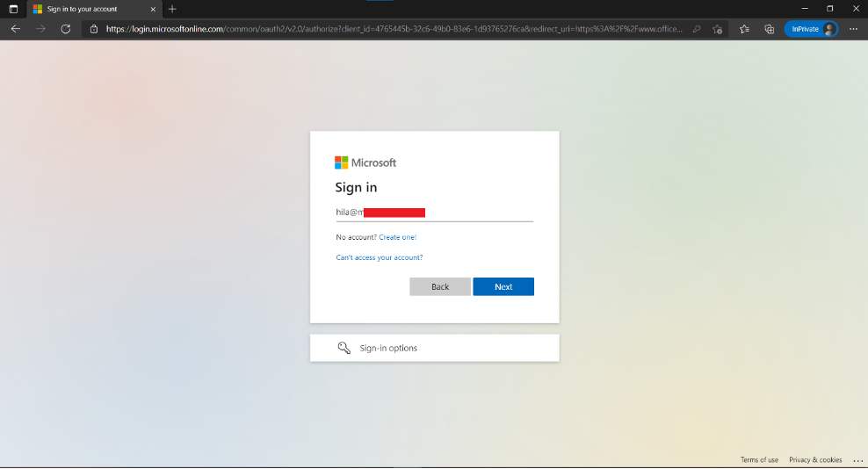
Task: Open the Favorites list icon
Action: tap(744, 29)
